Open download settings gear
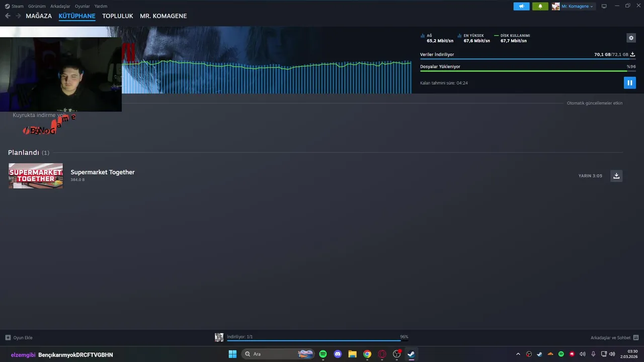644x362 pixels. tap(631, 38)
